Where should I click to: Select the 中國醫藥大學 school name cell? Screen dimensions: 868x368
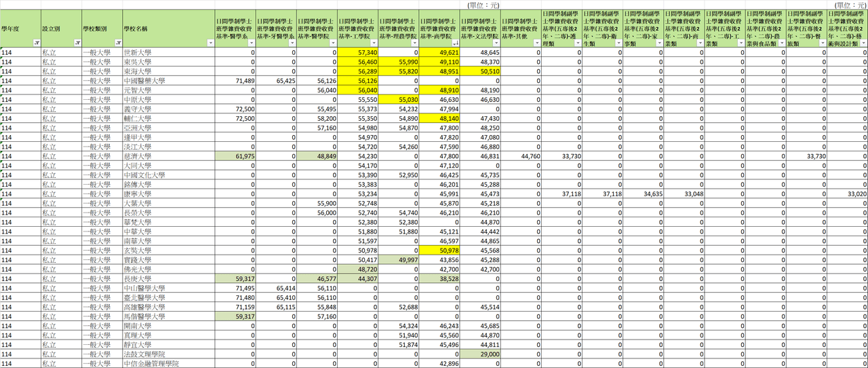pos(169,81)
